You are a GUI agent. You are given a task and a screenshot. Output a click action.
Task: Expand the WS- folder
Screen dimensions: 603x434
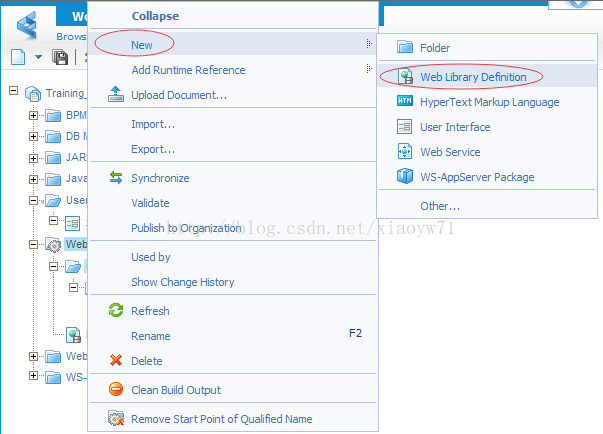(x=33, y=376)
